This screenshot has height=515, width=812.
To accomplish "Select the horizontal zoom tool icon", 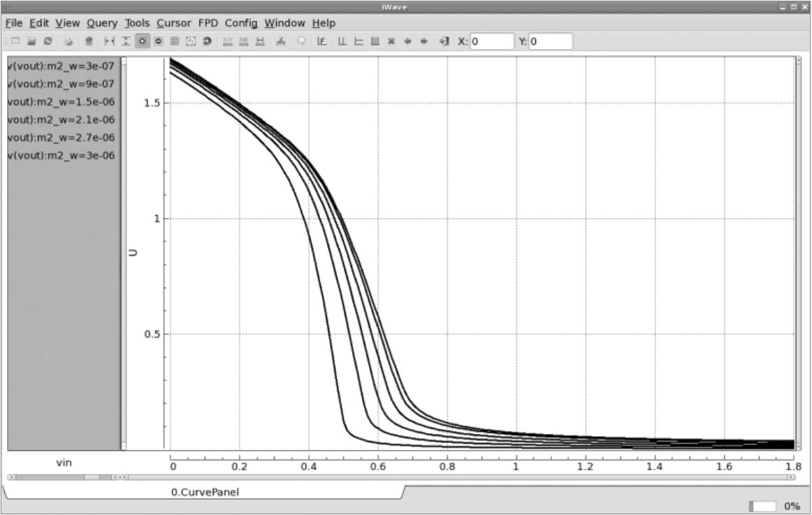I will (x=109, y=41).
